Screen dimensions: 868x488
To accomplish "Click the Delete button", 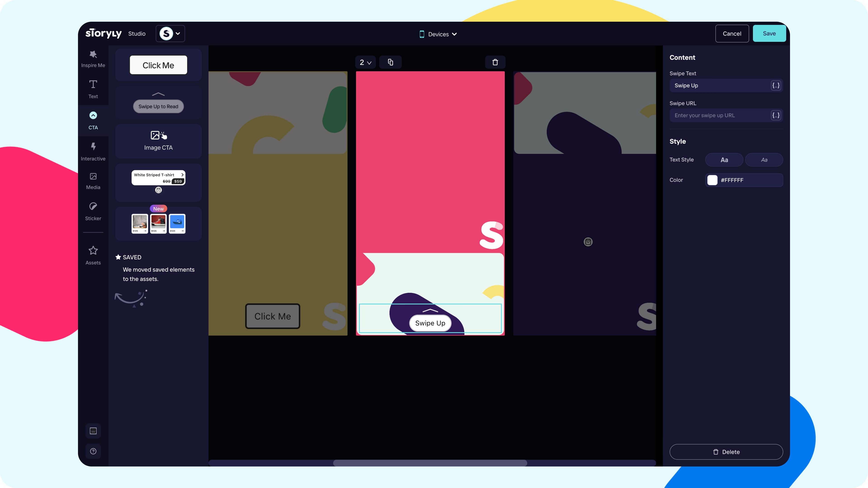I will pos(726,452).
